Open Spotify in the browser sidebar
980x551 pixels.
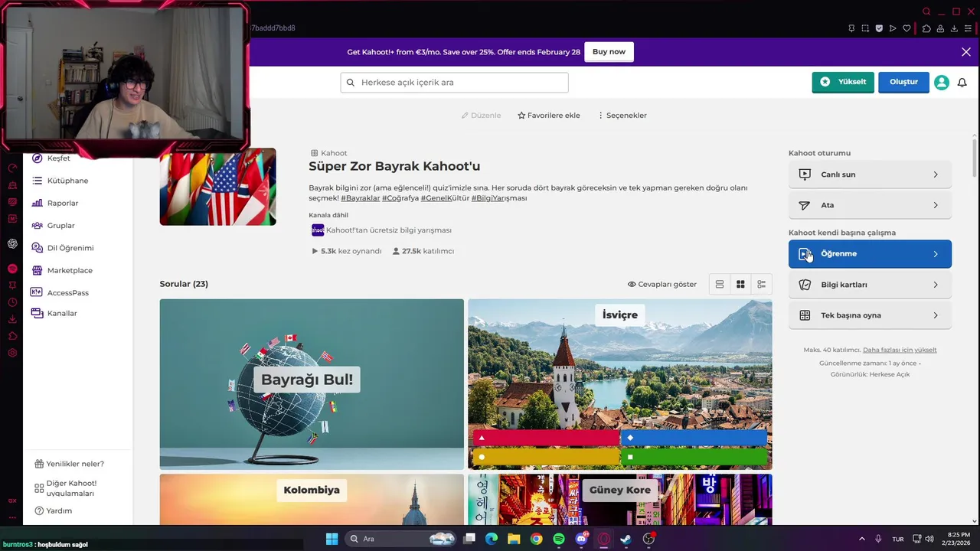[12, 269]
